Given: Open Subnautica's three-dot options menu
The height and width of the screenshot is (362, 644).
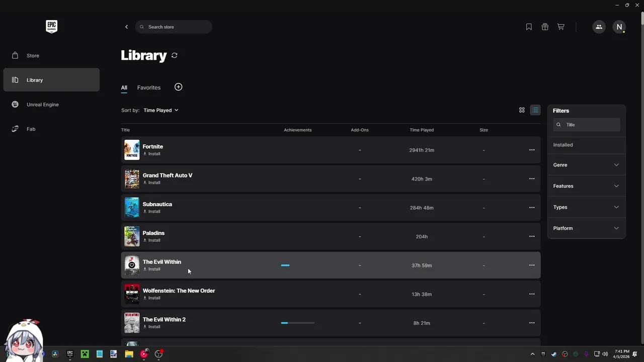Looking at the screenshot, I should pyautogui.click(x=532, y=208).
